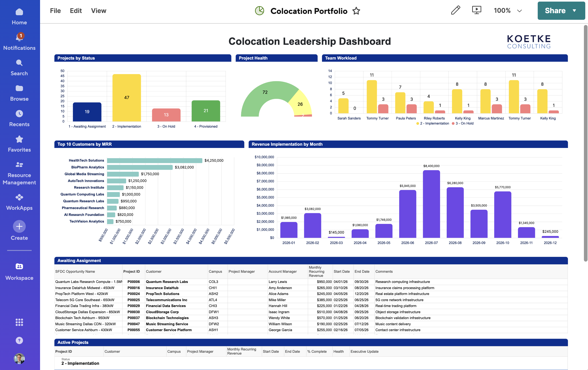Click the Search magnifier icon
The height and width of the screenshot is (370, 588).
19,63
